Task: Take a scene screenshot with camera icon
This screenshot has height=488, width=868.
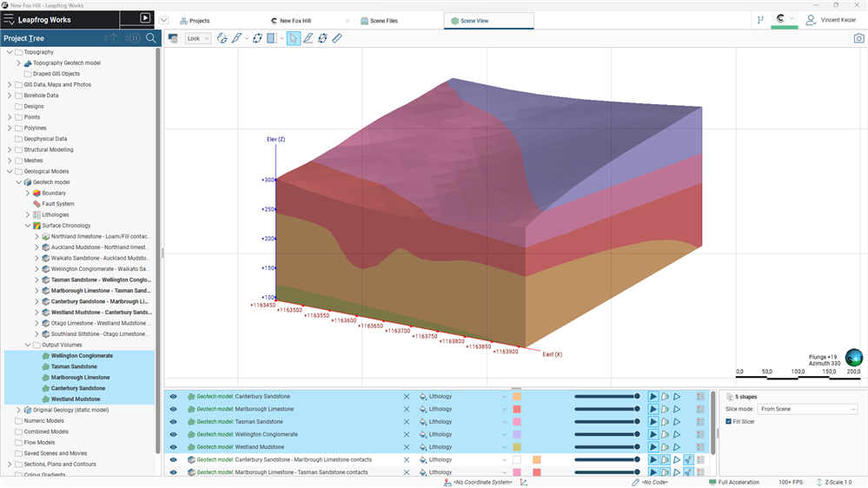Action: click(x=858, y=38)
